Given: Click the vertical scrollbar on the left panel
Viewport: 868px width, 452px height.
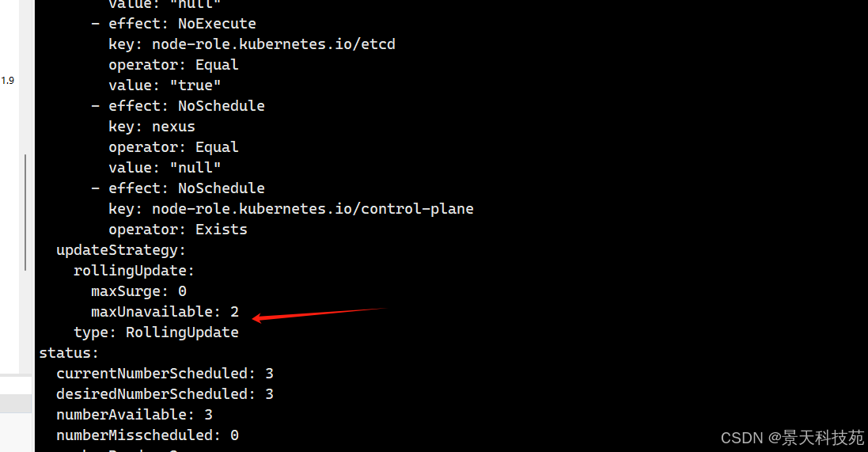Looking at the screenshot, I should 25,213.
